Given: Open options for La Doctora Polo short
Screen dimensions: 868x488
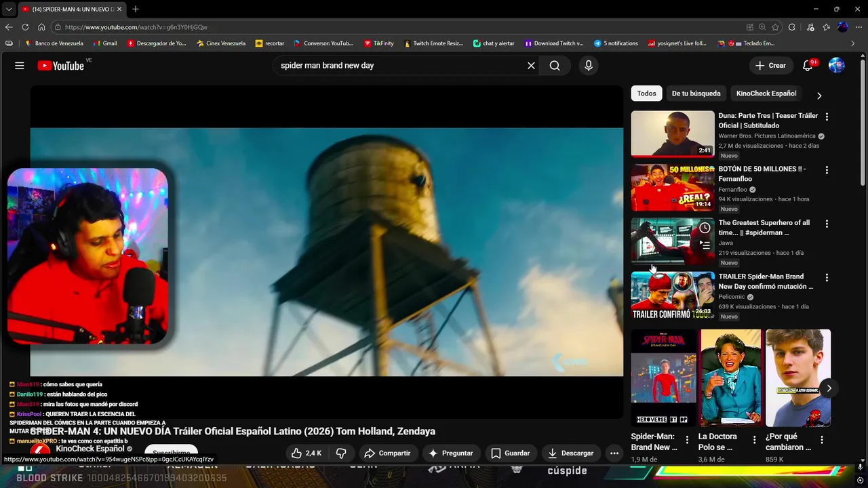Looking at the screenshot, I should click(754, 440).
